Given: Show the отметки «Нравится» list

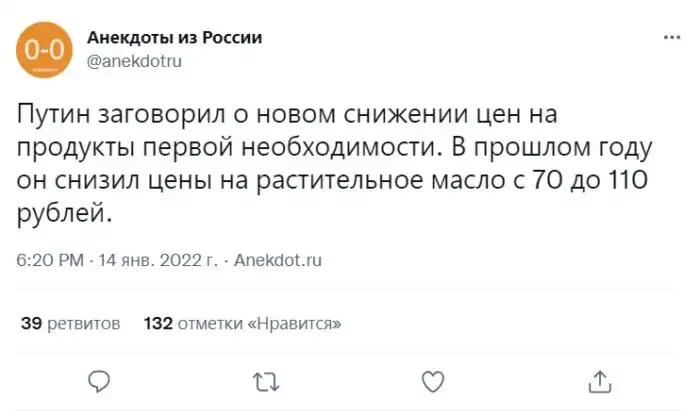Looking at the screenshot, I should coord(259,324).
